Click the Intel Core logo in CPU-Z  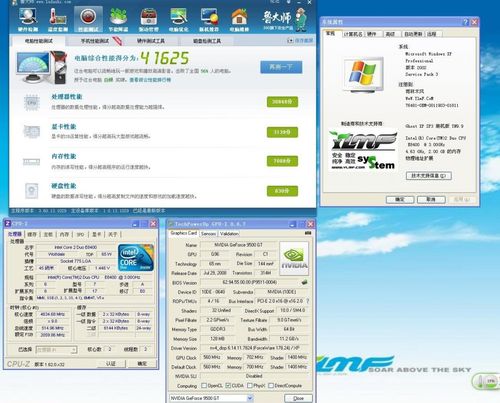[136, 257]
